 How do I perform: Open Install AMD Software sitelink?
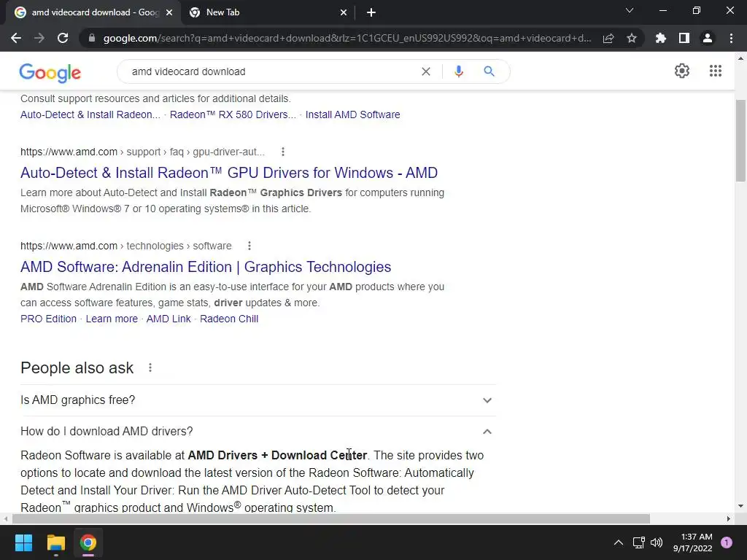pyautogui.click(x=352, y=114)
